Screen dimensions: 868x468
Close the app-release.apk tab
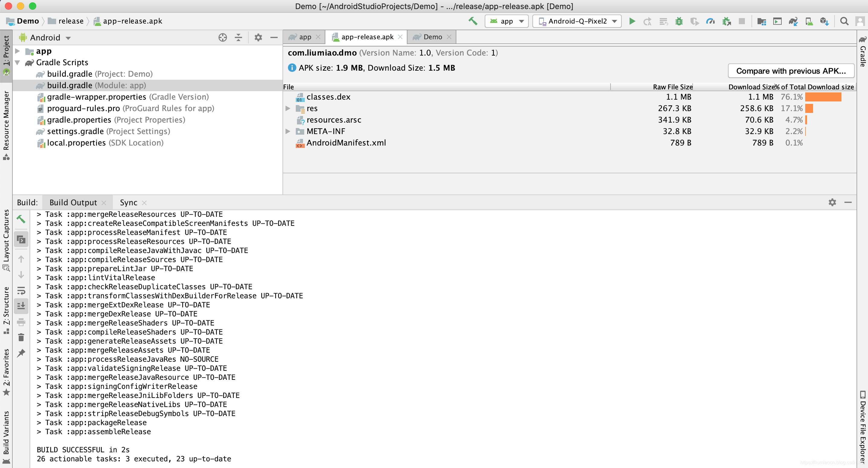400,37
